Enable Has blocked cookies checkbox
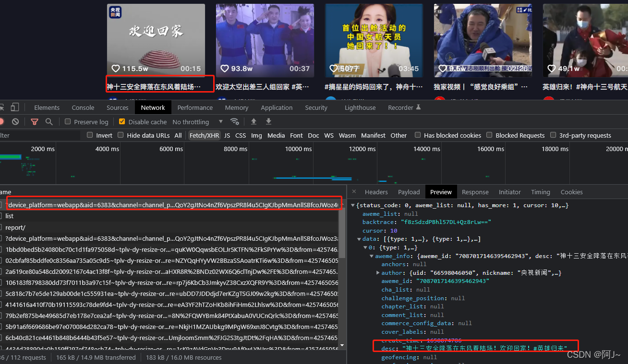This screenshot has width=628, height=364. click(418, 135)
